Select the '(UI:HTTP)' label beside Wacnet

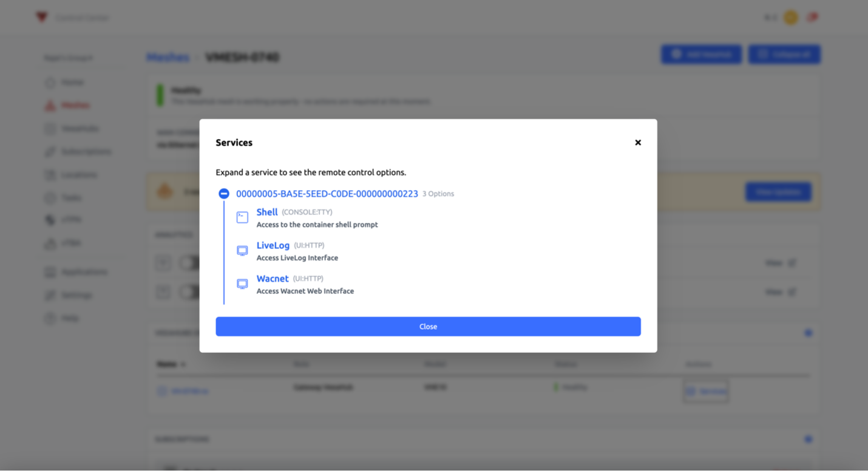[308, 279]
